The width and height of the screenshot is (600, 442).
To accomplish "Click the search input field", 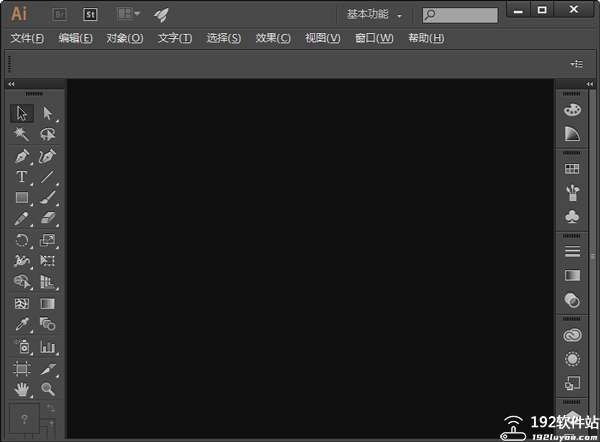I will click(460, 15).
